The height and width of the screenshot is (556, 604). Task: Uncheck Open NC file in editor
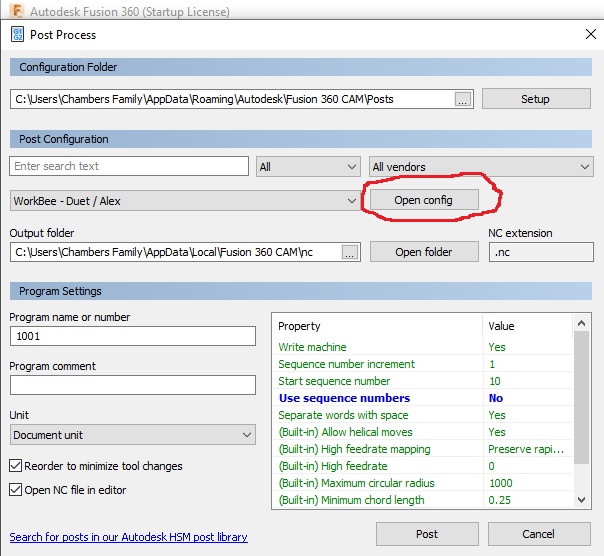pos(17,489)
